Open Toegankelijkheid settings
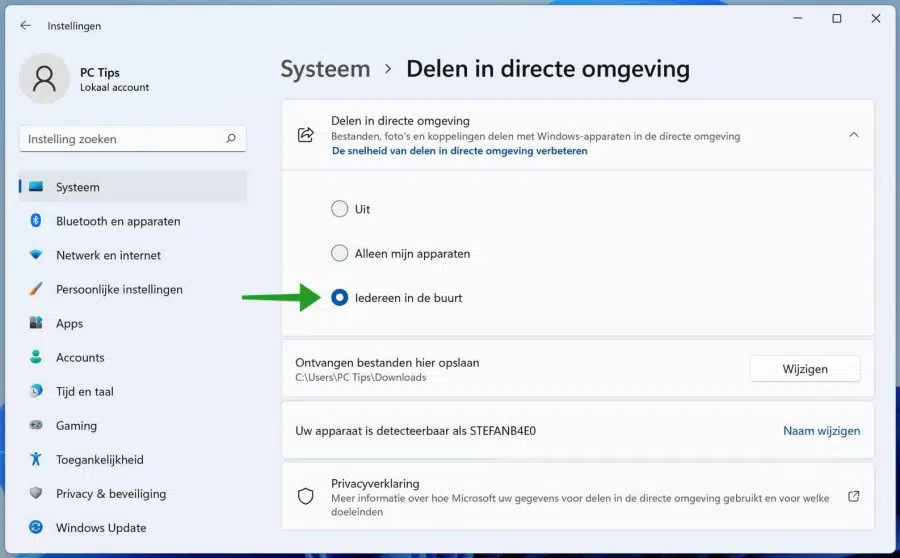This screenshot has width=900, height=558. 133,459
